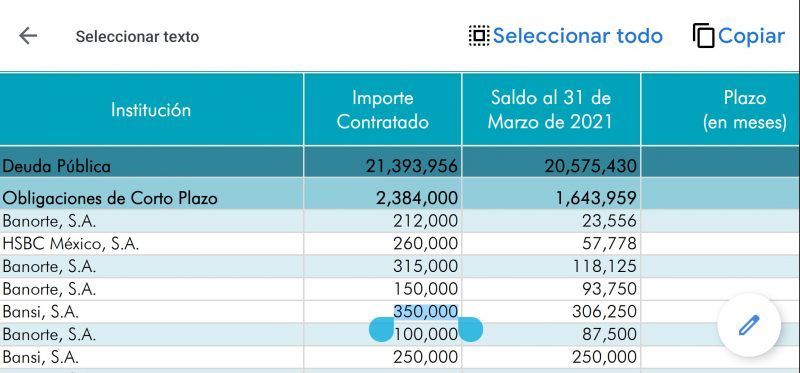Screen dimensions: 800x373
Task: Select the Seleccionar todo link
Action: tap(578, 36)
